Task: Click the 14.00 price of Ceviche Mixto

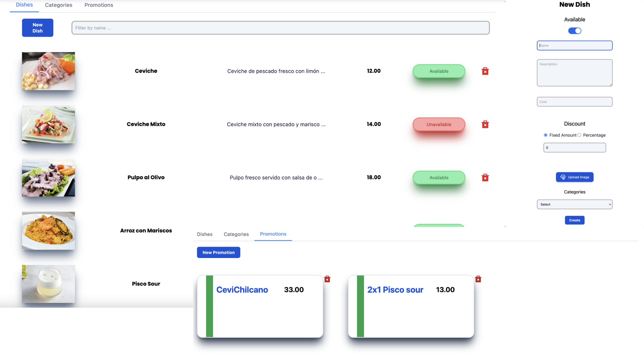Action: coord(374,124)
